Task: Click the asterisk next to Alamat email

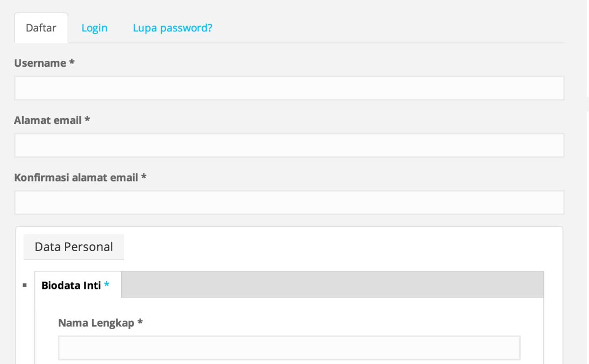Action: click(87, 120)
